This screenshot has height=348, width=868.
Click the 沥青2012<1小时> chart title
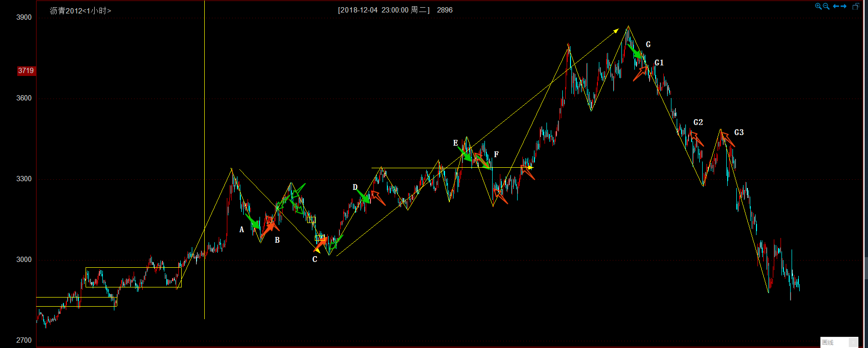coord(80,11)
